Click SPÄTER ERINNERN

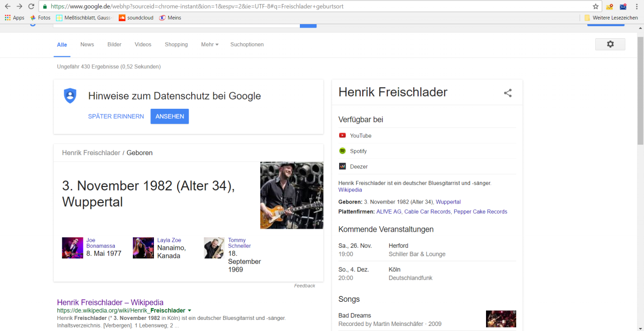click(x=116, y=116)
